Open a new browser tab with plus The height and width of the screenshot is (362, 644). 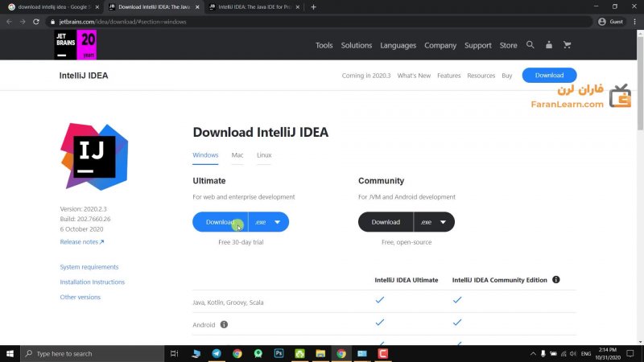pyautogui.click(x=313, y=7)
